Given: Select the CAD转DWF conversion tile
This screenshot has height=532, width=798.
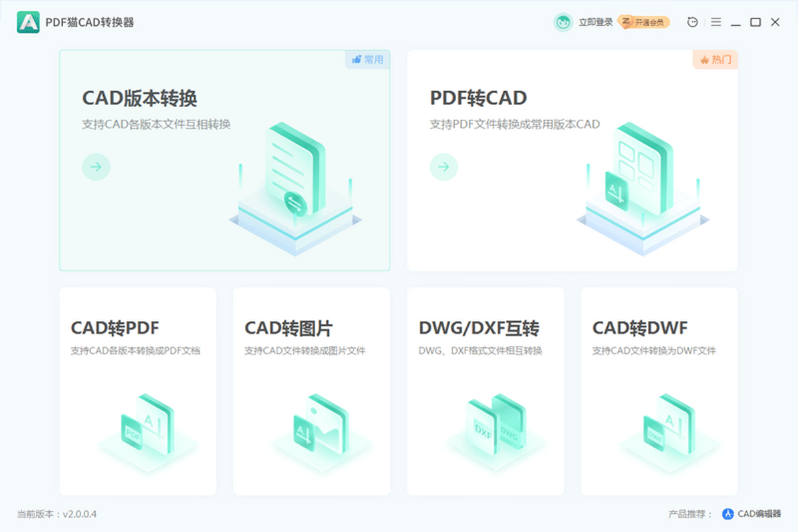Looking at the screenshot, I should [x=659, y=391].
